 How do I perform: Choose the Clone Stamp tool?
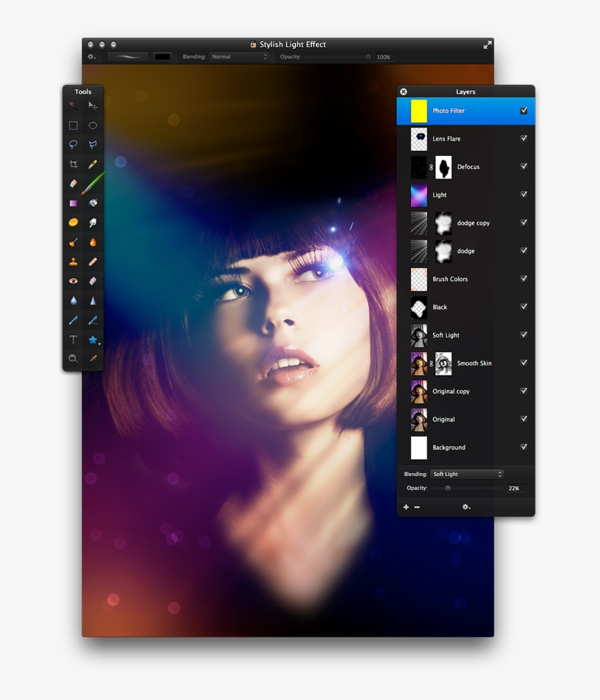73,261
